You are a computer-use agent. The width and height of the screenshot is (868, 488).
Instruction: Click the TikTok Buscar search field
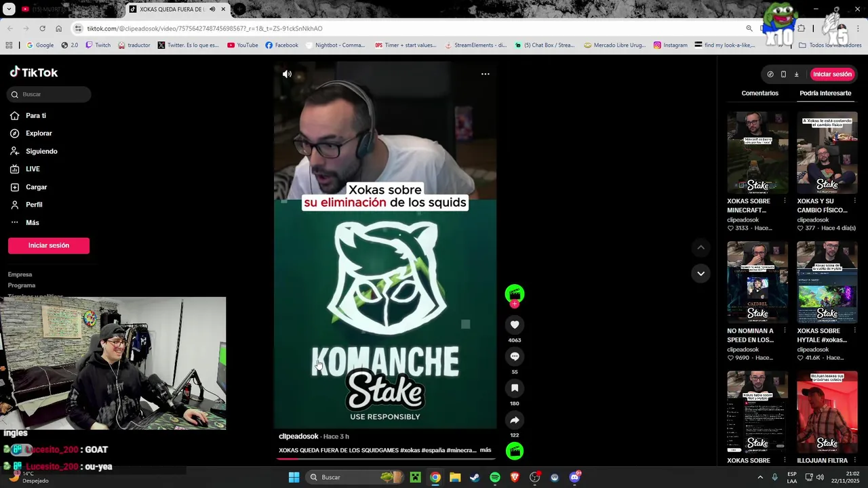pyautogui.click(x=49, y=94)
